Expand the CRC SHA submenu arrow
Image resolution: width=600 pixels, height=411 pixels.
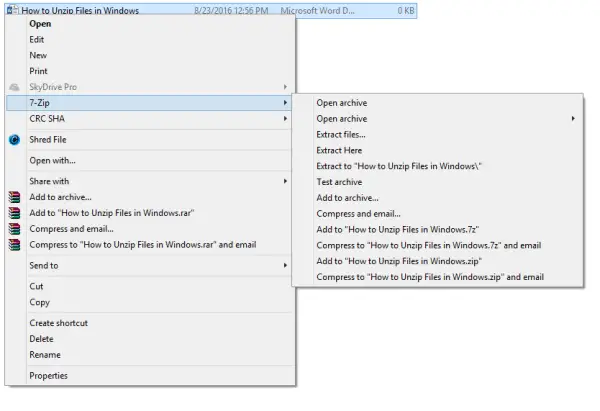[285, 119]
